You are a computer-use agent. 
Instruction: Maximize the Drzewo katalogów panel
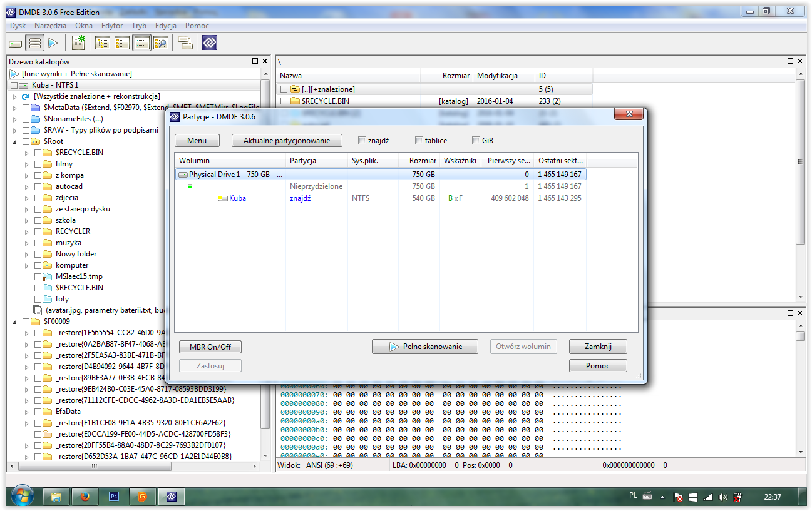(x=255, y=61)
